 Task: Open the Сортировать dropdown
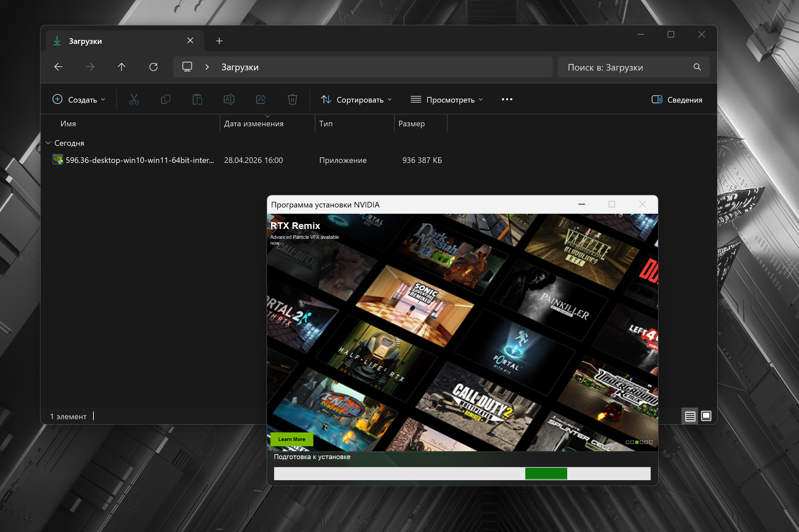point(356,99)
